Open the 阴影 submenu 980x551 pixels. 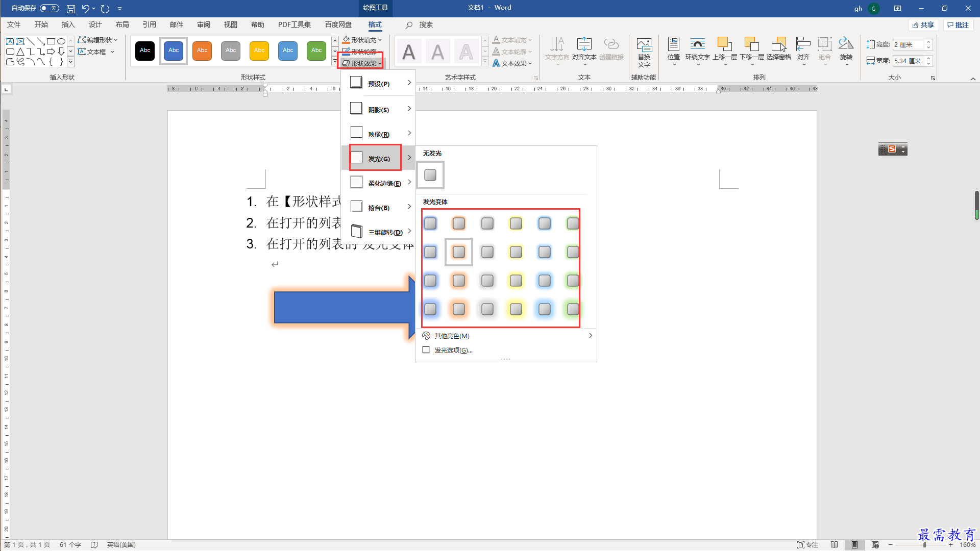[x=378, y=109]
